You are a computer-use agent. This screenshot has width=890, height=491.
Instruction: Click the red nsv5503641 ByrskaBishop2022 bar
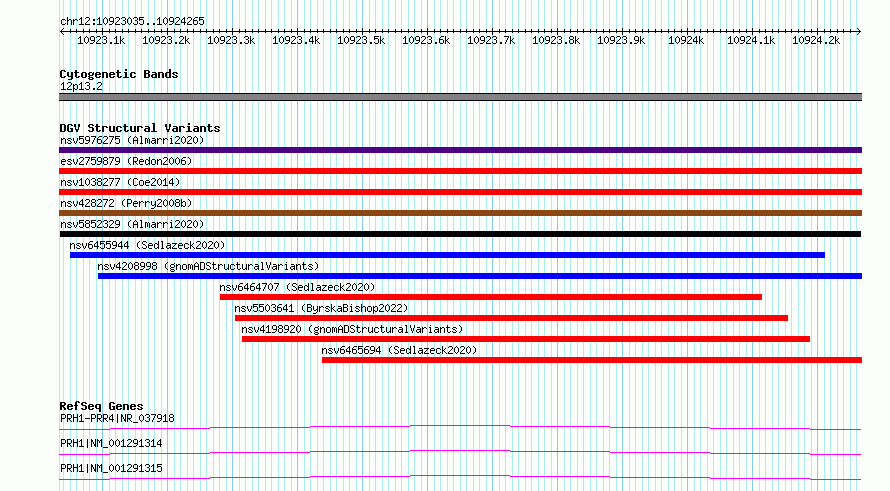point(511,318)
